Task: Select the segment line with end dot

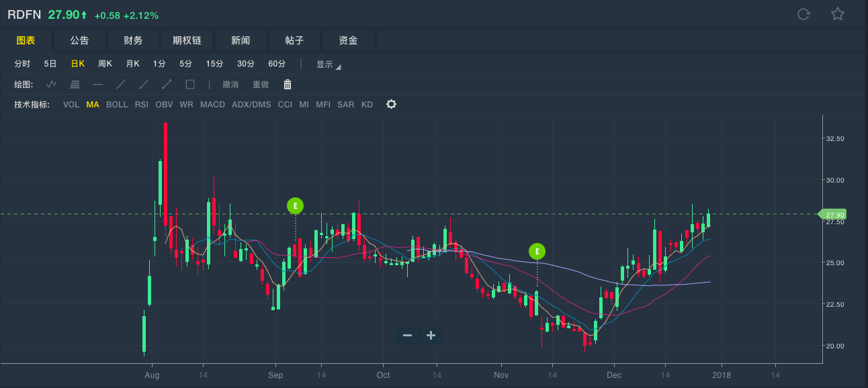Action: pyautogui.click(x=167, y=85)
